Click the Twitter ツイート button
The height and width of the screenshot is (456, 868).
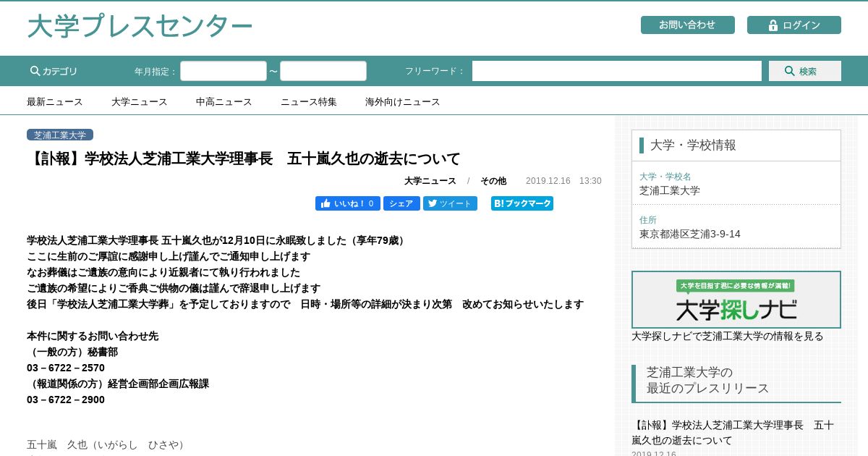tap(450, 203)
